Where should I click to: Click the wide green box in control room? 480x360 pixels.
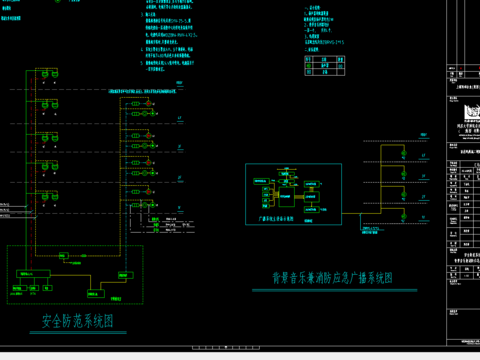click(x=33, y=274)
